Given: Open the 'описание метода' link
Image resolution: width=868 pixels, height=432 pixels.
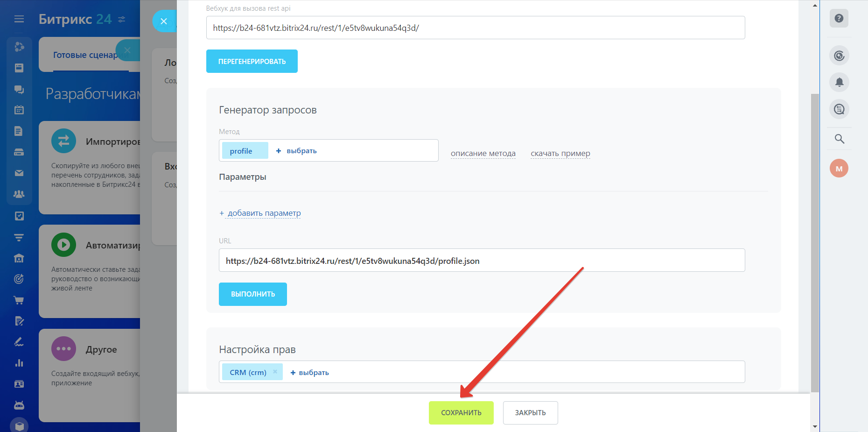Looking at the screenshot, I should [x=483, y=154].
